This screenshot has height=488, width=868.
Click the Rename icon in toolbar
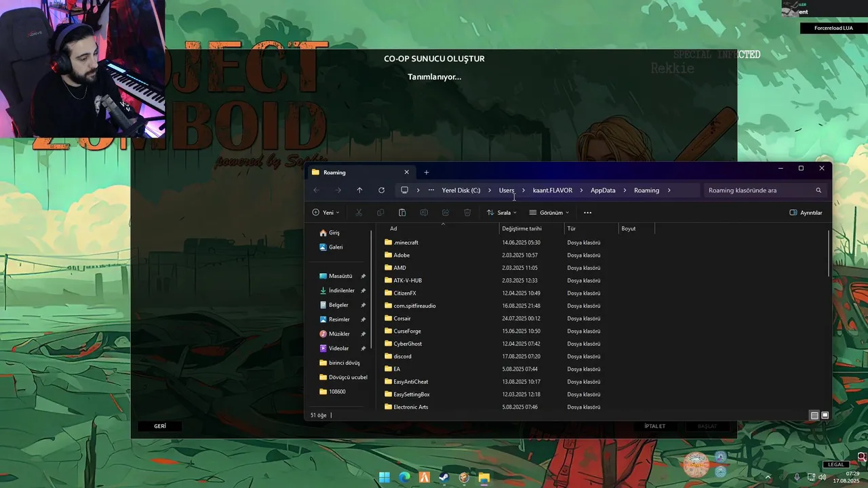424,213
